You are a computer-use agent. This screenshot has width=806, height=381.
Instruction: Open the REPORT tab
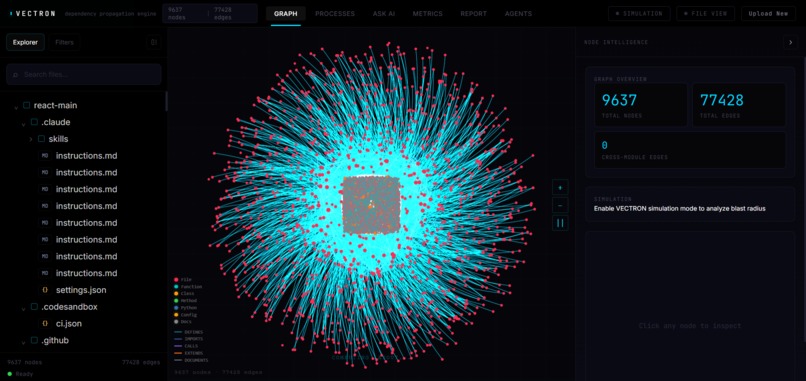472,14
